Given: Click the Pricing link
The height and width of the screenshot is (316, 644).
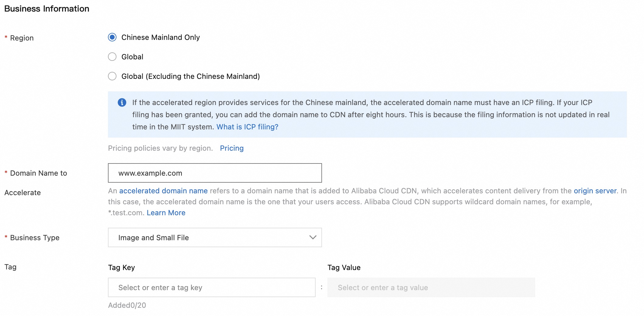Looking at the screenshot, I should (232, 148).
